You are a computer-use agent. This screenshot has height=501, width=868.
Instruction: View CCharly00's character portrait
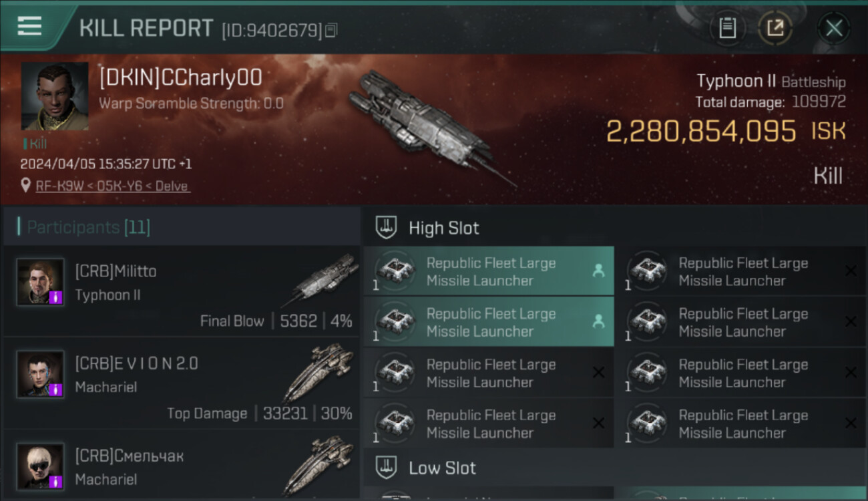tap(55, 96)
